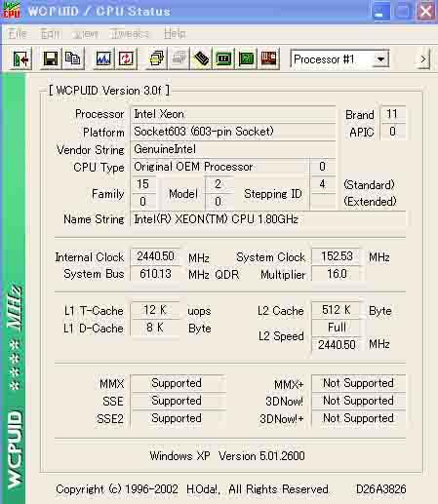
Task: Open the clock history graph icon
Action: [x=103, y=58]
